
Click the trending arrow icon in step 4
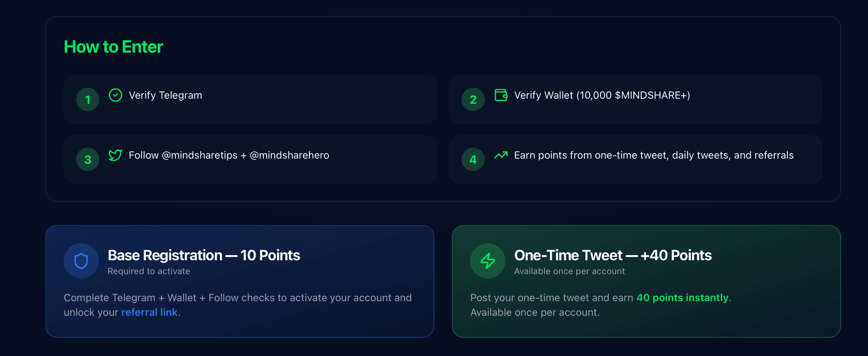501,155
